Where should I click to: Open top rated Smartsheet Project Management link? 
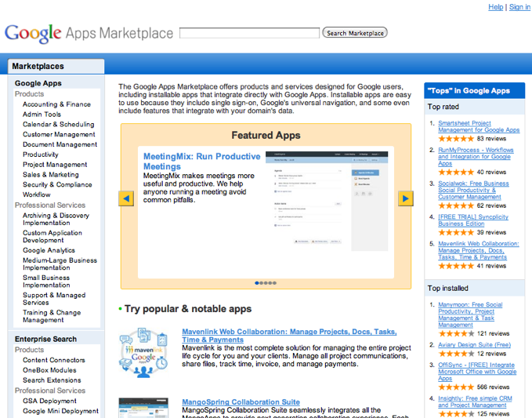point(479,126)
